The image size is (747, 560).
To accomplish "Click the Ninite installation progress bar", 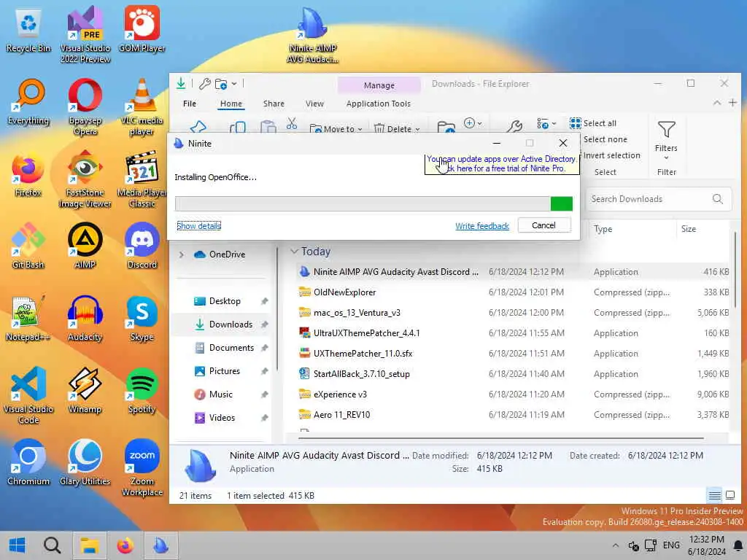I will (373, 203).
